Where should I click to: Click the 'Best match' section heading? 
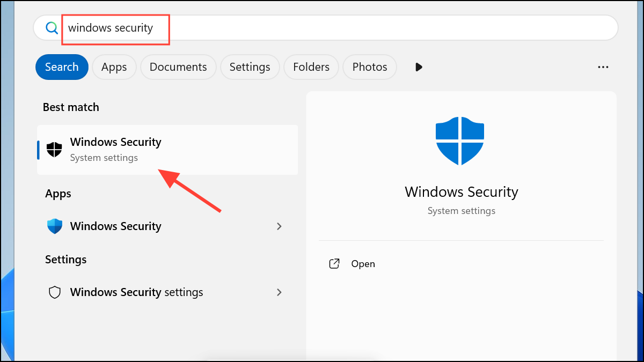tap(71, 107)
